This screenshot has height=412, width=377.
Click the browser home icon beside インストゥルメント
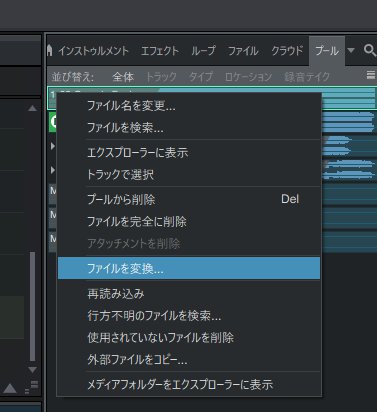click(x=50, y=51)
